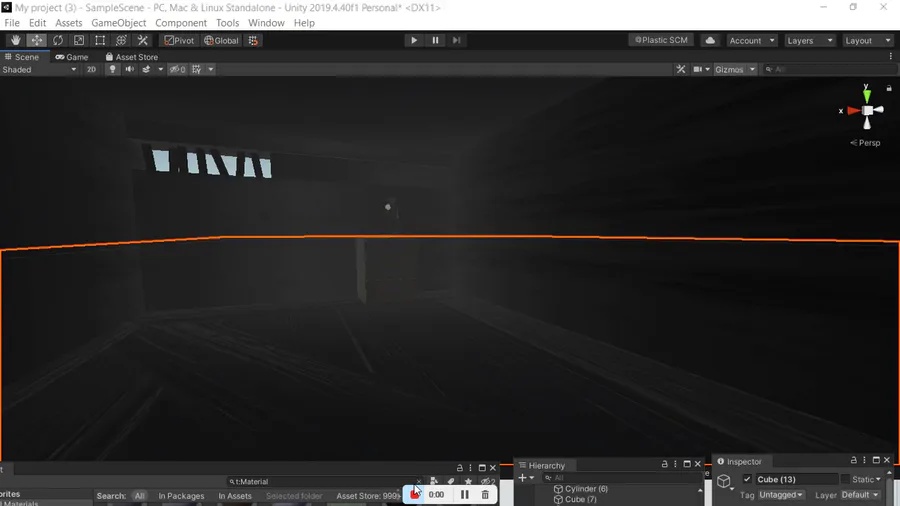Open Search by Type filter

click(434, 481)
